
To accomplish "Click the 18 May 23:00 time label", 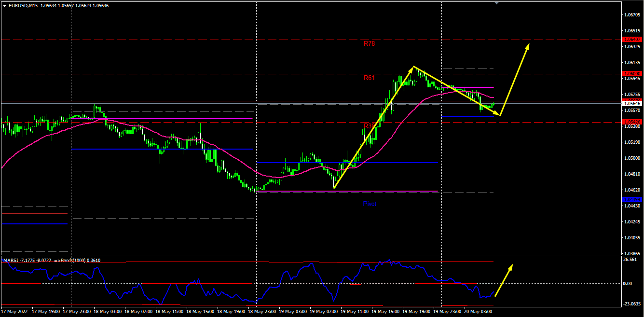I will tap(262, 312).
